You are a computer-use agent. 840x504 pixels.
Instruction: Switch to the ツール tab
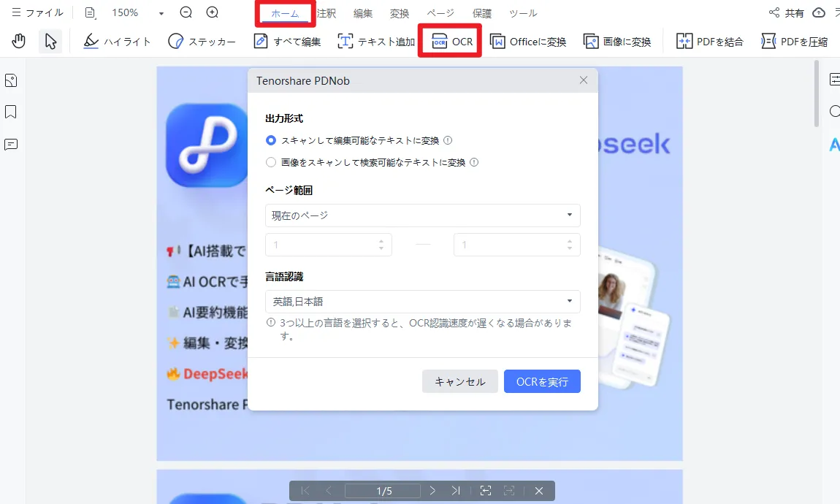pyautogui.click(x=523, y=13)
